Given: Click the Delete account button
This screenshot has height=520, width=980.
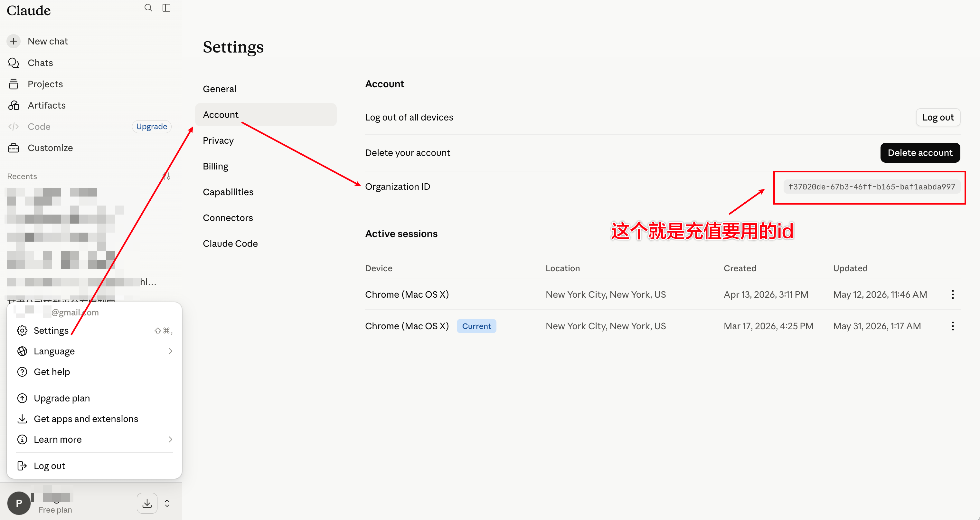Looking at the screenshot, I should tap(920, 153).
